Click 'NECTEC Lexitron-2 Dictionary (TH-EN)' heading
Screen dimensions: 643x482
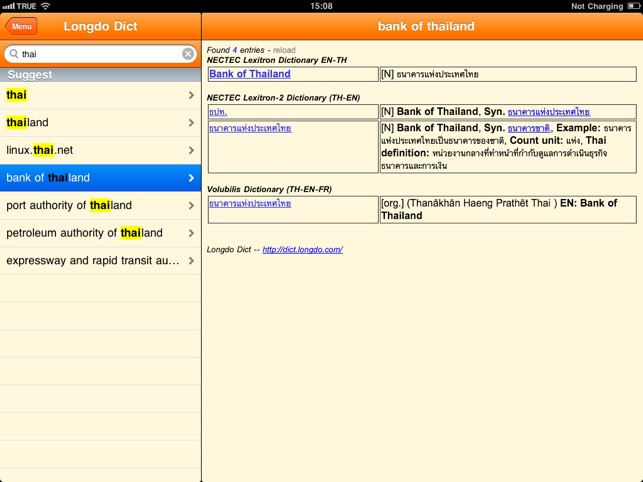click(x=283, y=98)
